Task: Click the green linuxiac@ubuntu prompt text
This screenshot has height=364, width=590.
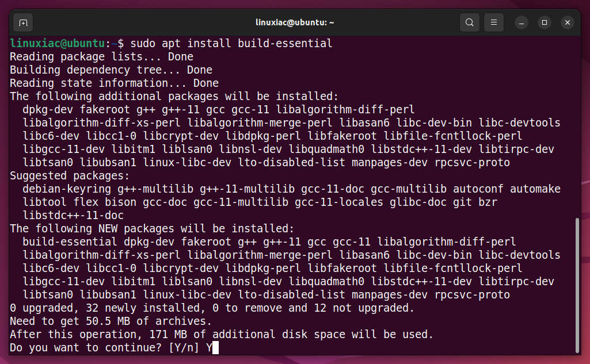Action: 57,43
